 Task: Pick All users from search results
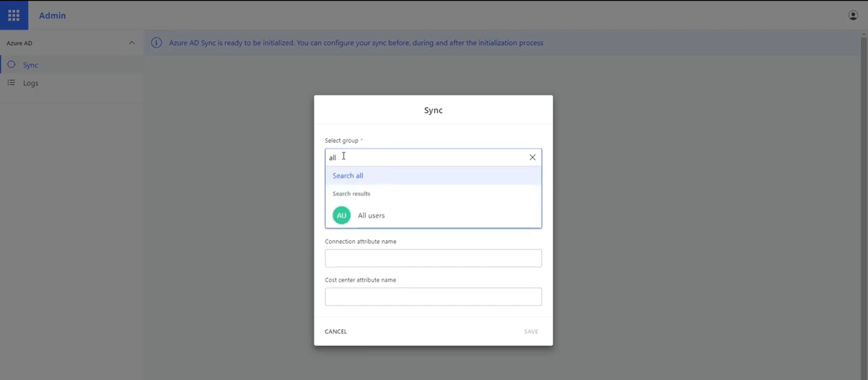433,215
